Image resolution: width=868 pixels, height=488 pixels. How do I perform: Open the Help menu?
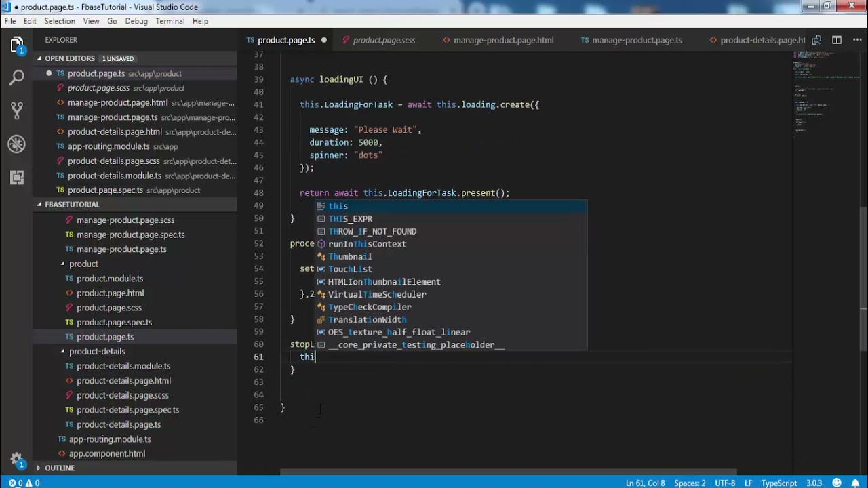point(200,21)
